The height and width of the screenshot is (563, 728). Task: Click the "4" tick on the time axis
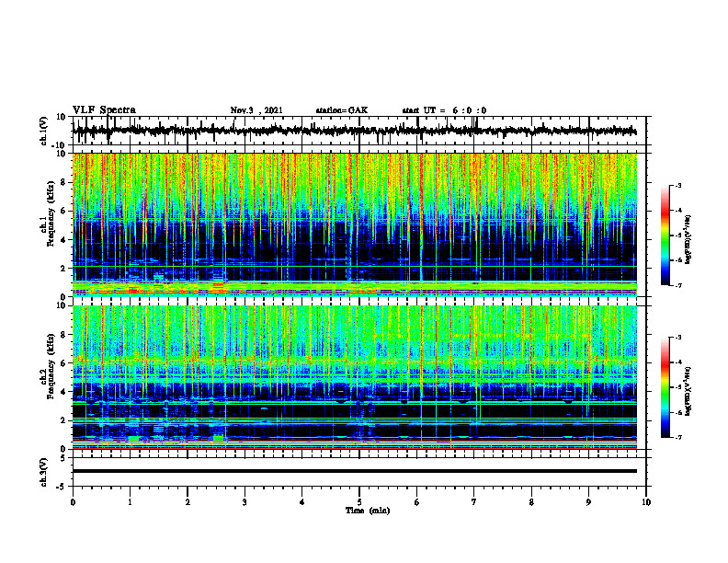[302, 502]
